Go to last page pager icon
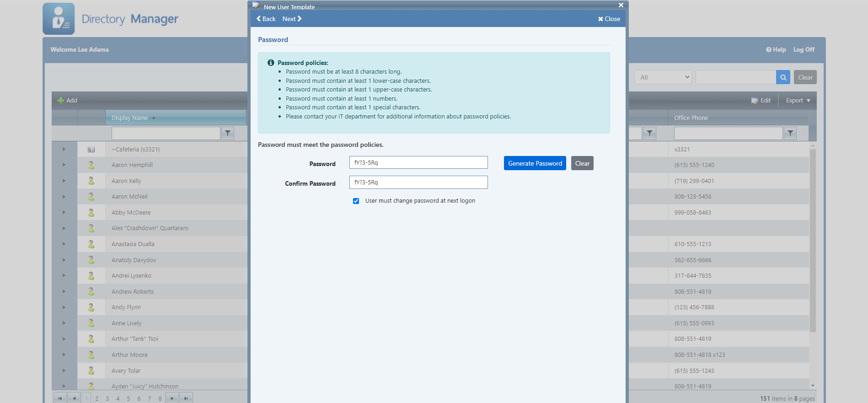868x403 pixels. 186,398
